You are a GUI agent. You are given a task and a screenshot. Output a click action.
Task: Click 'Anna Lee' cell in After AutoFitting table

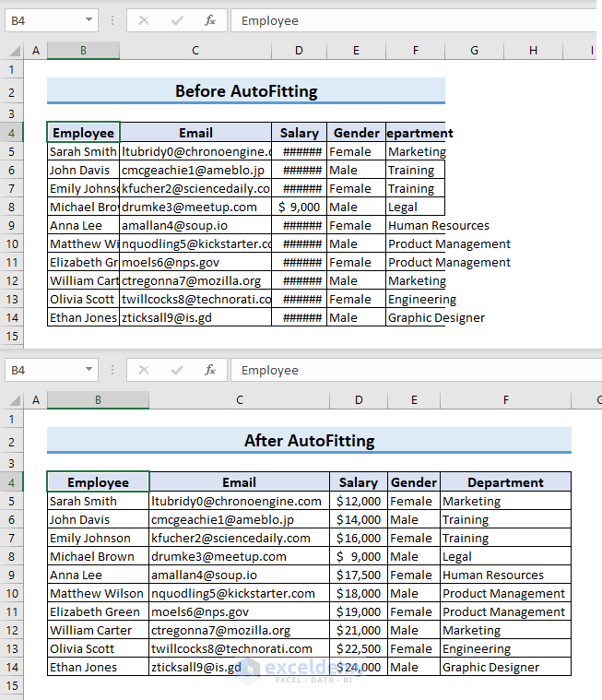(x=98, y=575)
